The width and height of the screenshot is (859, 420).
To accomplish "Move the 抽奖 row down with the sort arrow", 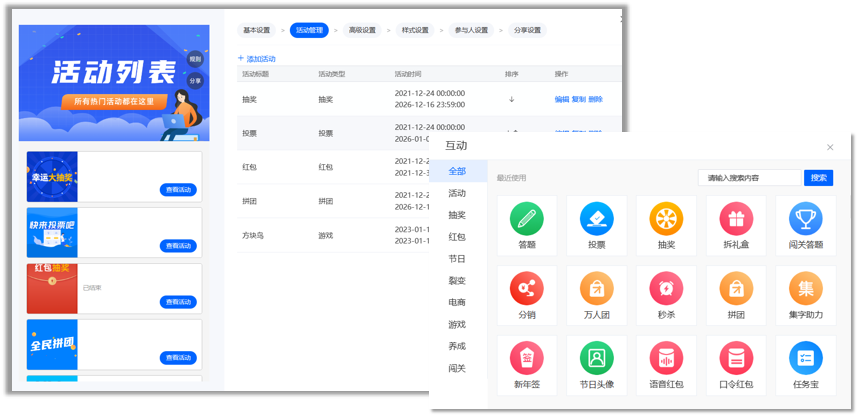I will point(512,100).
